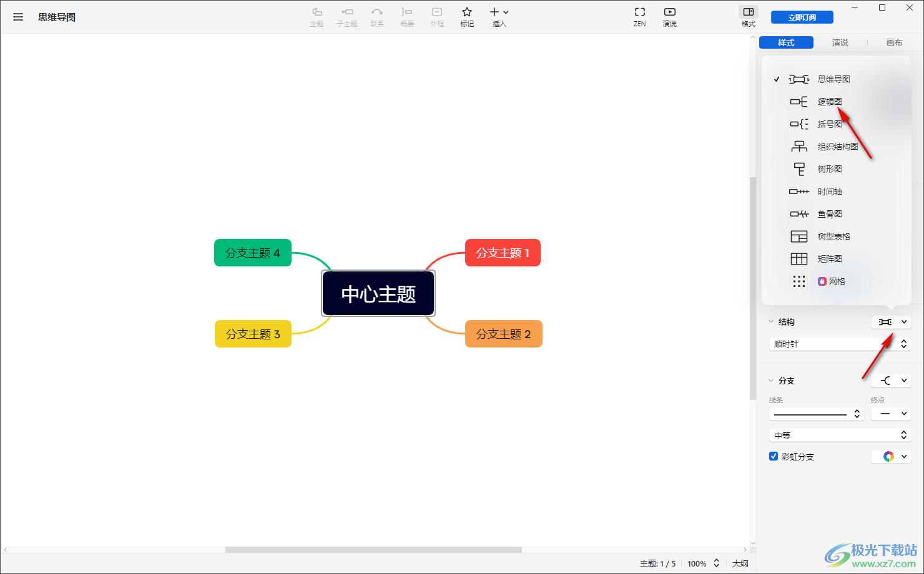Select the 中心主题 central node
Image resolution: width=924 pixels, height=574 pixels.
pos(378,293)
